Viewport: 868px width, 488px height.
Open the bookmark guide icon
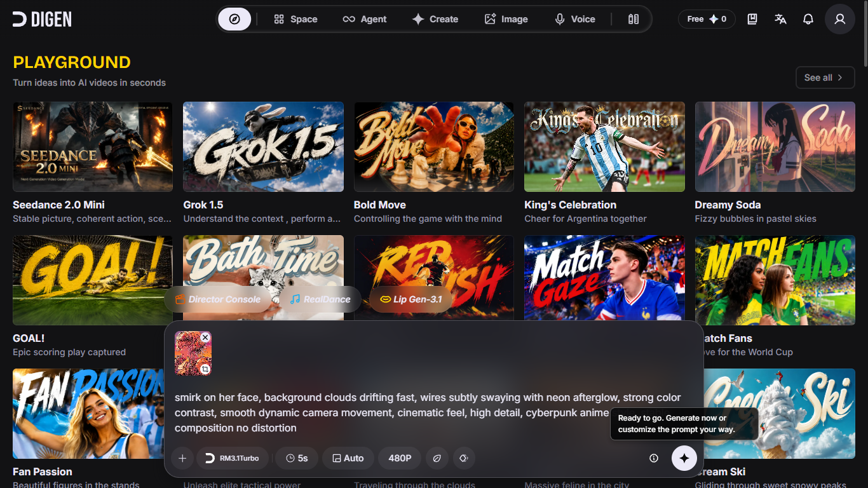point(752,19)
